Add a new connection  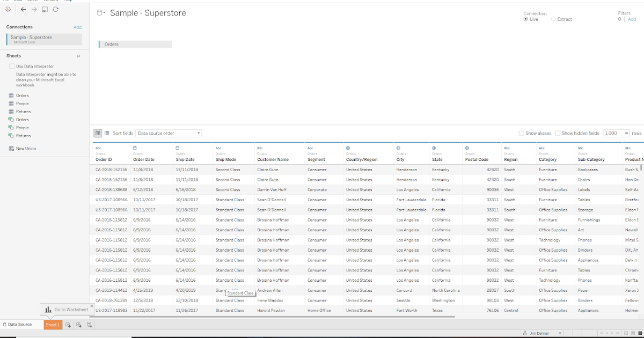tap(77, 27)
